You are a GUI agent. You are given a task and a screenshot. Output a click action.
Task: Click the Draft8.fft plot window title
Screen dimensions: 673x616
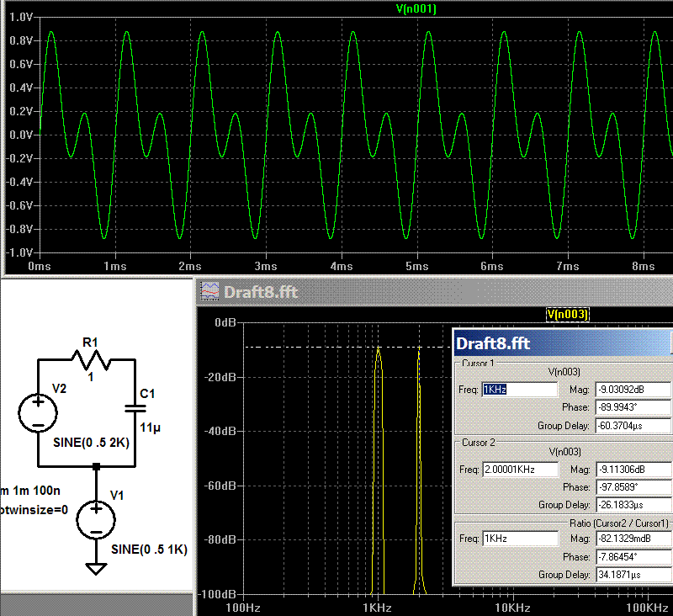pos(261,292)
